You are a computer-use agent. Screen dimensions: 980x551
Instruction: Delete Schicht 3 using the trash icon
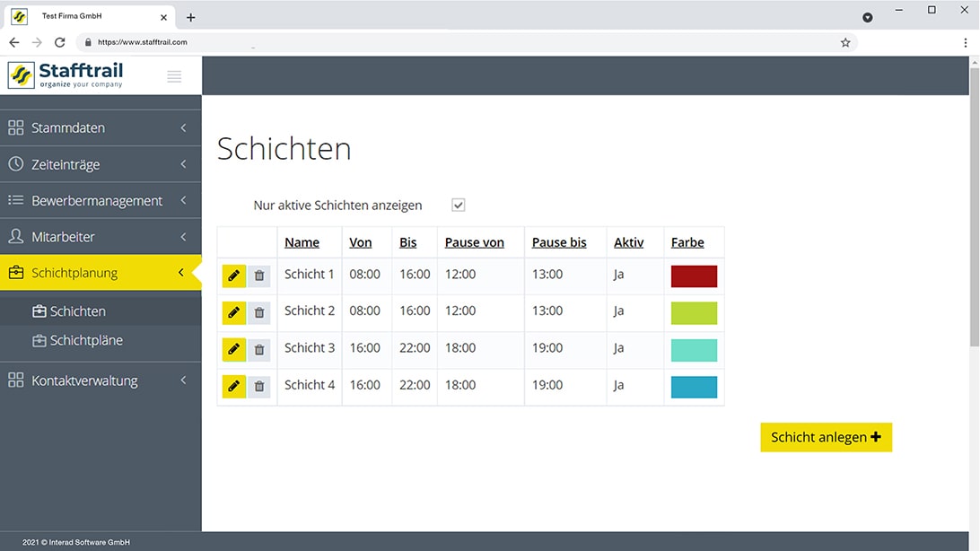[x=258, y=349]
